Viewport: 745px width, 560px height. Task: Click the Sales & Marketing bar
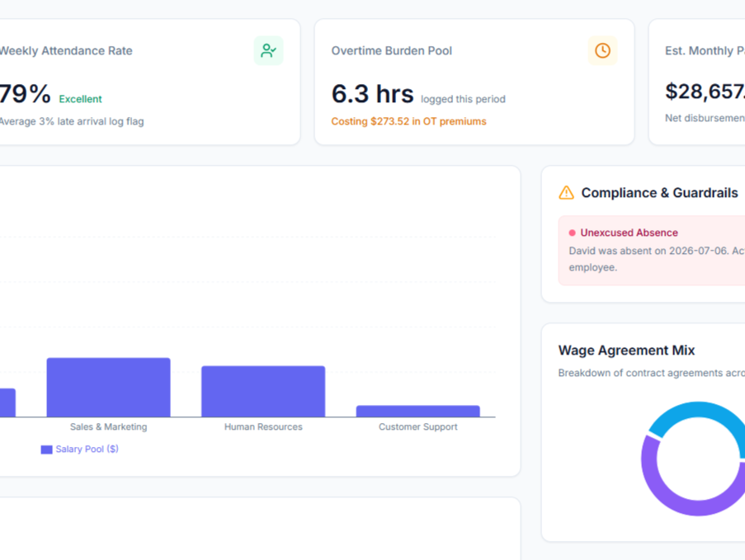108,387
